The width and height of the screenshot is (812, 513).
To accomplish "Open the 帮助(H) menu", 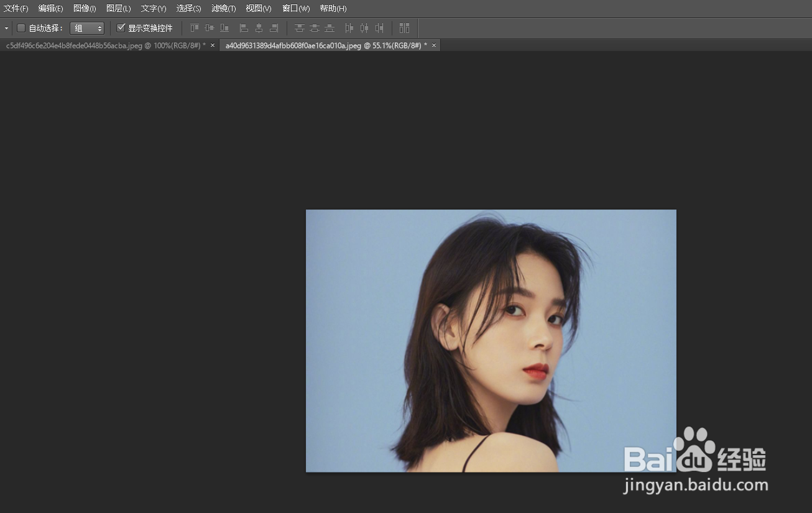I will (x=333, y=9).
